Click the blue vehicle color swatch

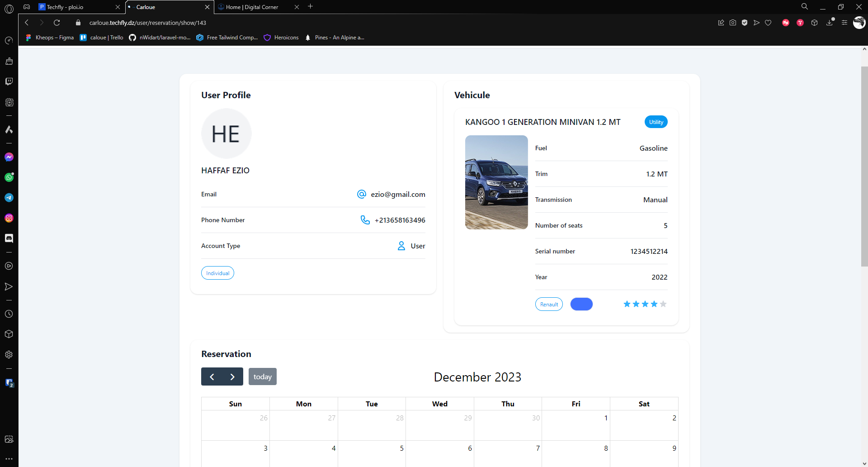pos(581,304)
